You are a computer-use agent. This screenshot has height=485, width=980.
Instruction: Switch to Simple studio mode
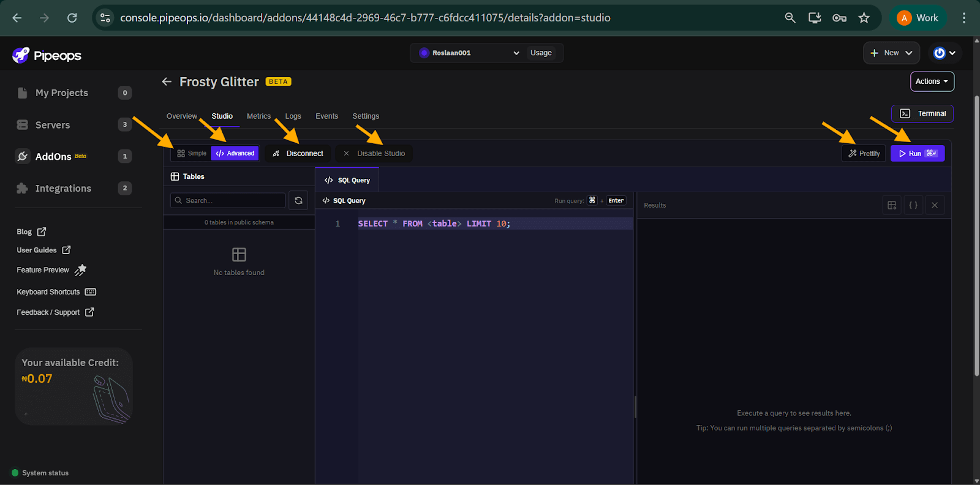click(192, 153)
